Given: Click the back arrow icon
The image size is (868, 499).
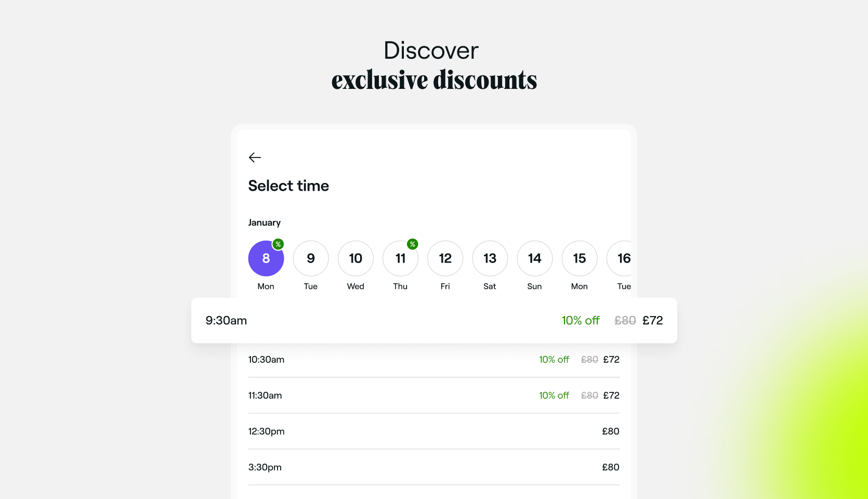Looking at the screenshot, I should tap(255, 157).
